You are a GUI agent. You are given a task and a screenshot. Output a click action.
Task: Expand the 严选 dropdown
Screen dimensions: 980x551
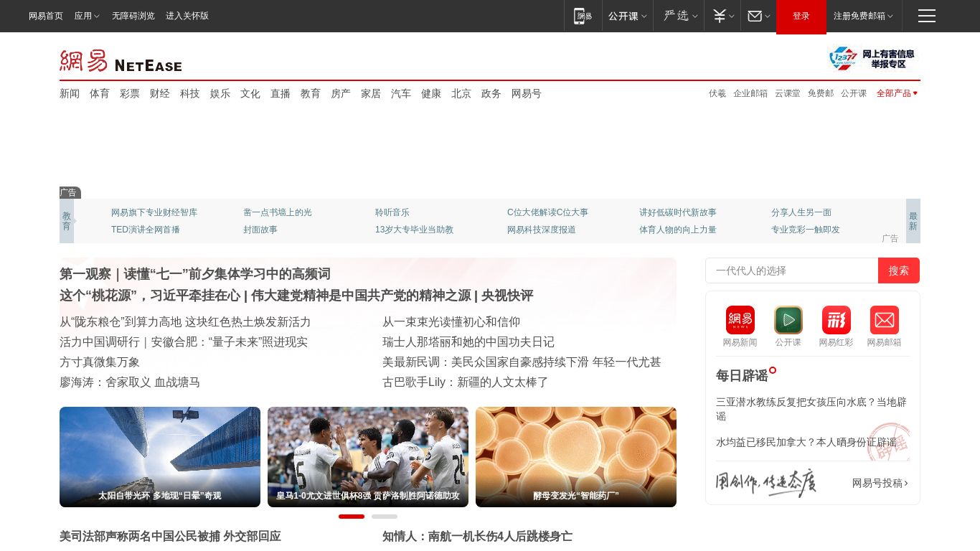[680, 16]
